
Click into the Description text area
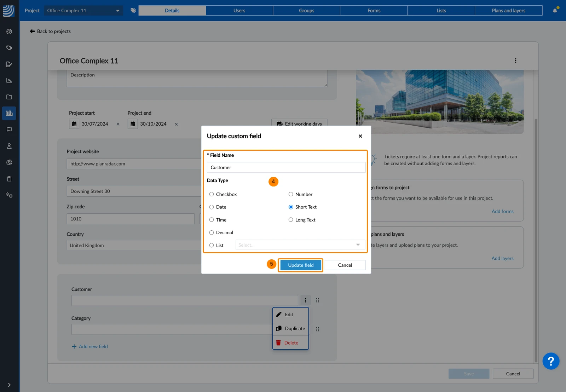click(197, 78)
